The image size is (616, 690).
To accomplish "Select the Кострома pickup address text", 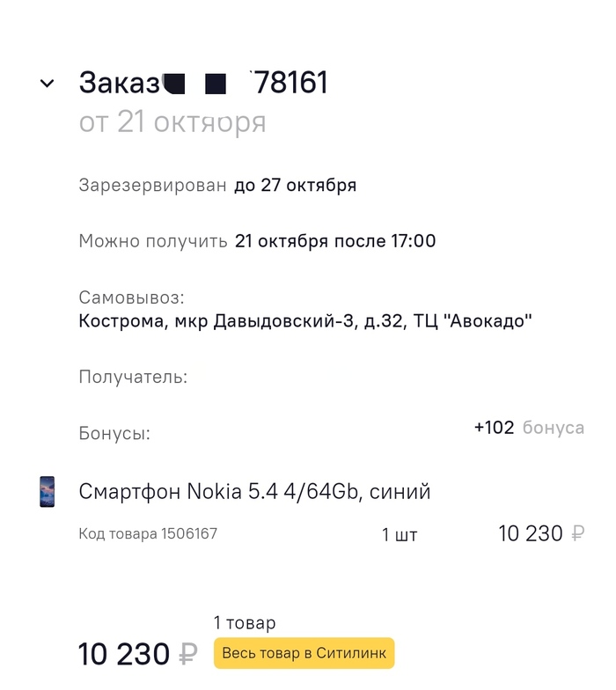I will [305, 321].
